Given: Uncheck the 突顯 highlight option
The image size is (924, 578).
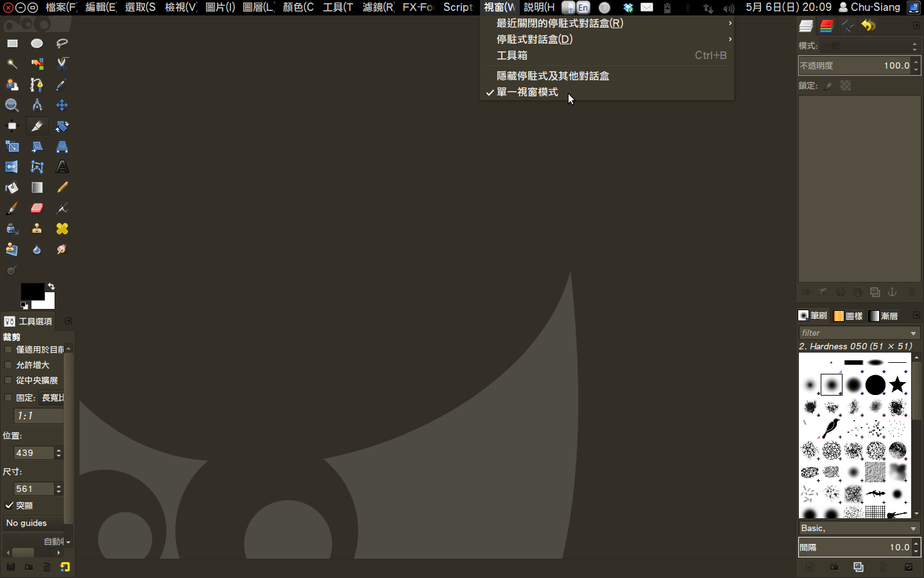Looking at the screenshot, I should point(9,505).
